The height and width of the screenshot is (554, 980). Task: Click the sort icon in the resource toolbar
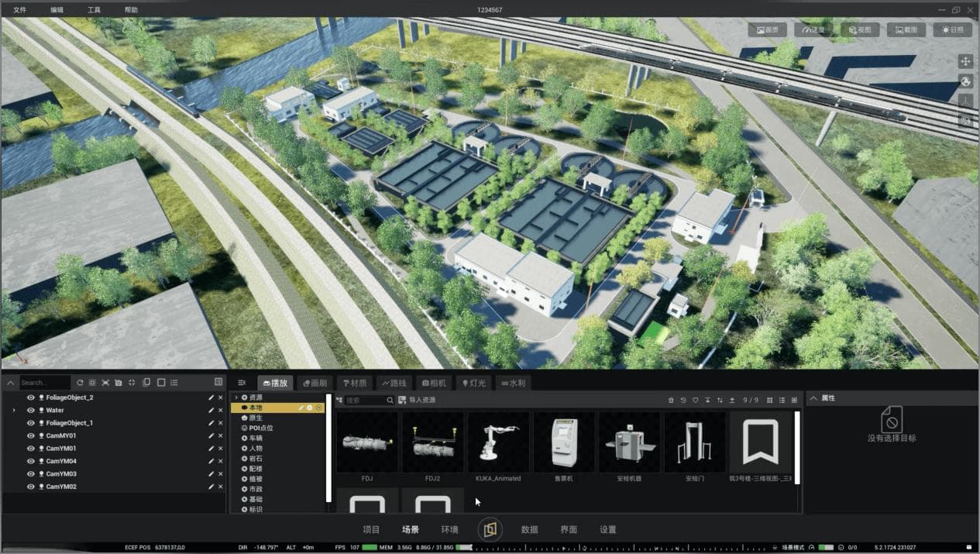[x=720, y=400]
